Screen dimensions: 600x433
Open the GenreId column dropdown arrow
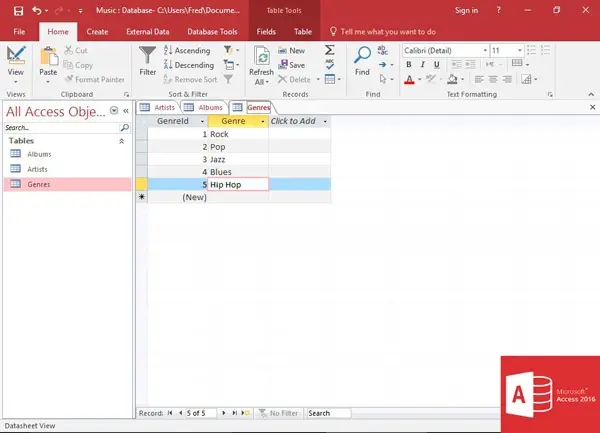click(202, 121)
